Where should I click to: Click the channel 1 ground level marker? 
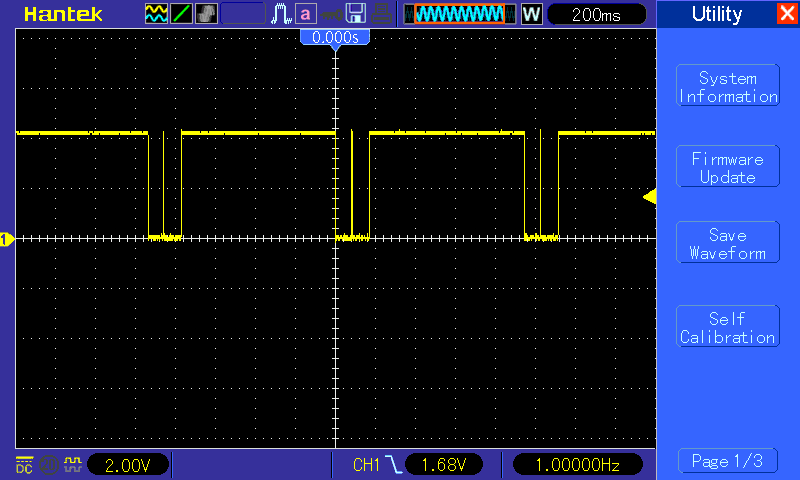[7, 239]
